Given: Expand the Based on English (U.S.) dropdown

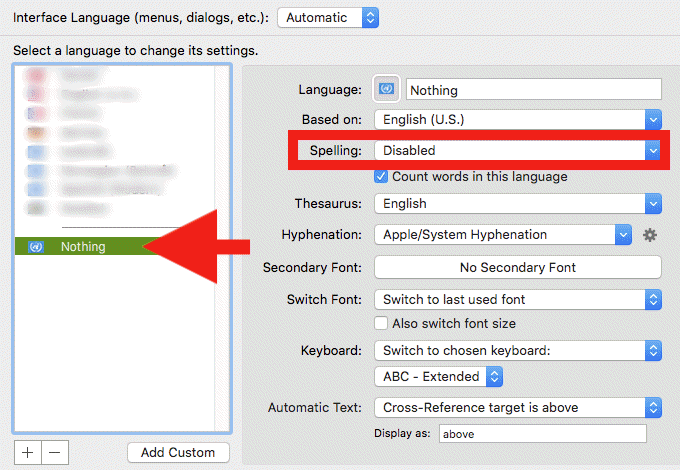Looking at the screenshot, I should (517, 119).
